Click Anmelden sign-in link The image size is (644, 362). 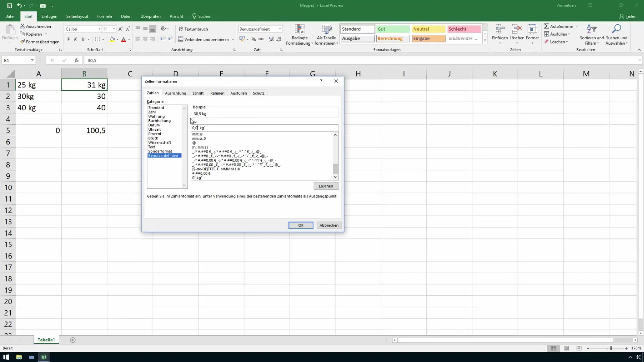pos(567,5)
